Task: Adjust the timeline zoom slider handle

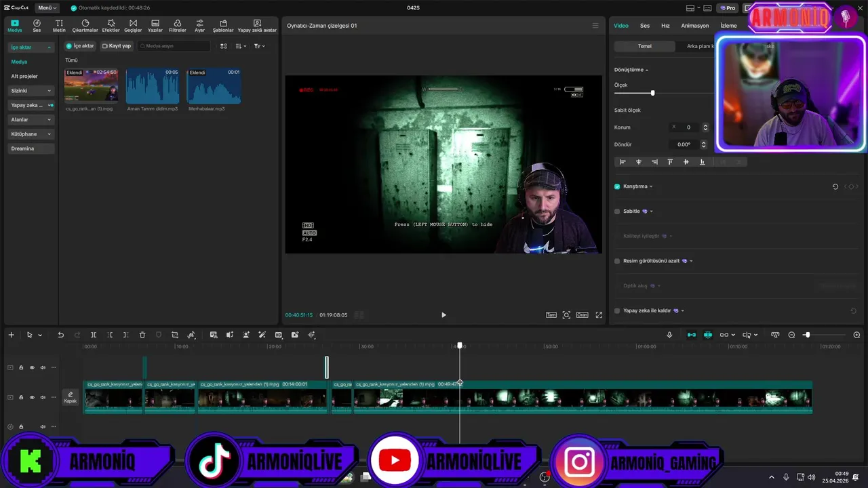Action: [x=806, y=335]
